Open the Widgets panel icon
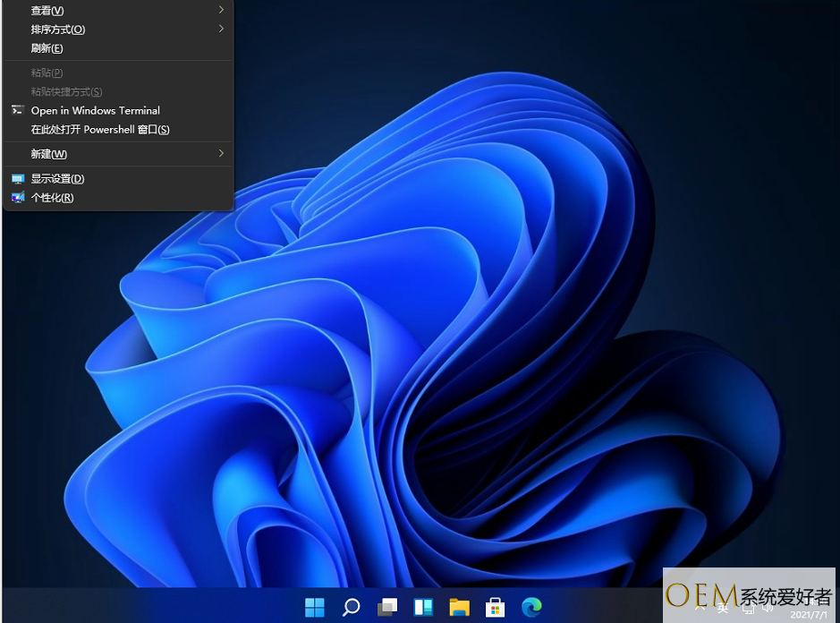This screenshot has height=623, width=840. (x=423, y=608)
